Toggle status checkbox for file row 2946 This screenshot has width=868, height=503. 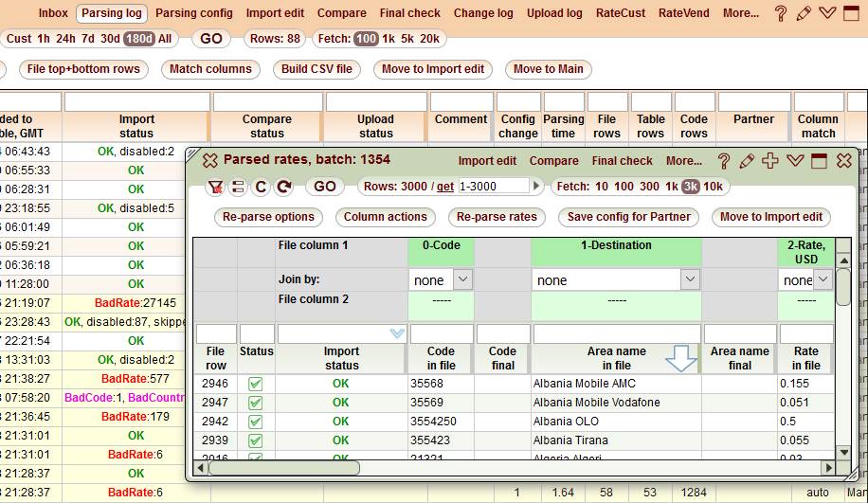[x=255, y=384]
